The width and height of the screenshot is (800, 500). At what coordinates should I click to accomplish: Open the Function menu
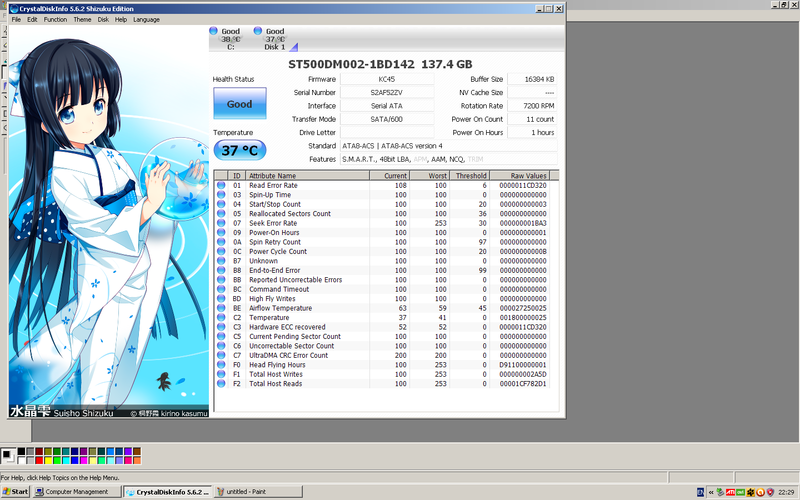click(x=55, y=20)
